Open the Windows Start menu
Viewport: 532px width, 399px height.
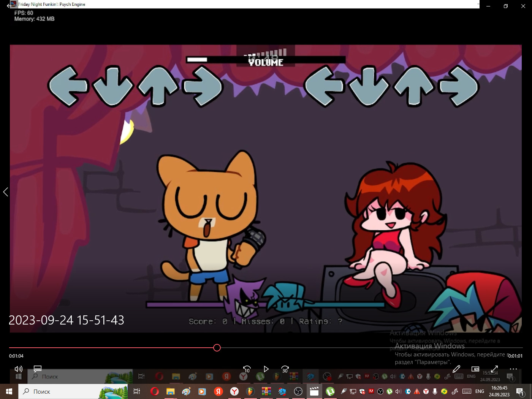[9, 391]
